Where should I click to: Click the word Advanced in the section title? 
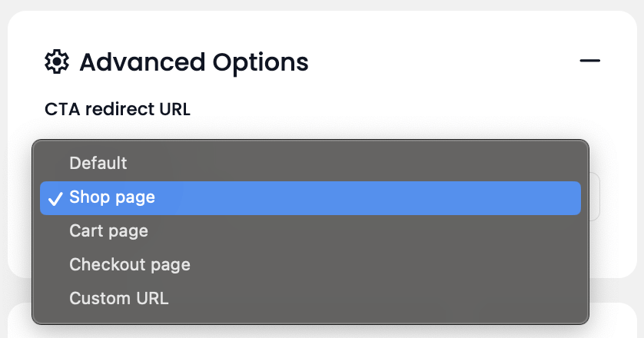(137, 61)
